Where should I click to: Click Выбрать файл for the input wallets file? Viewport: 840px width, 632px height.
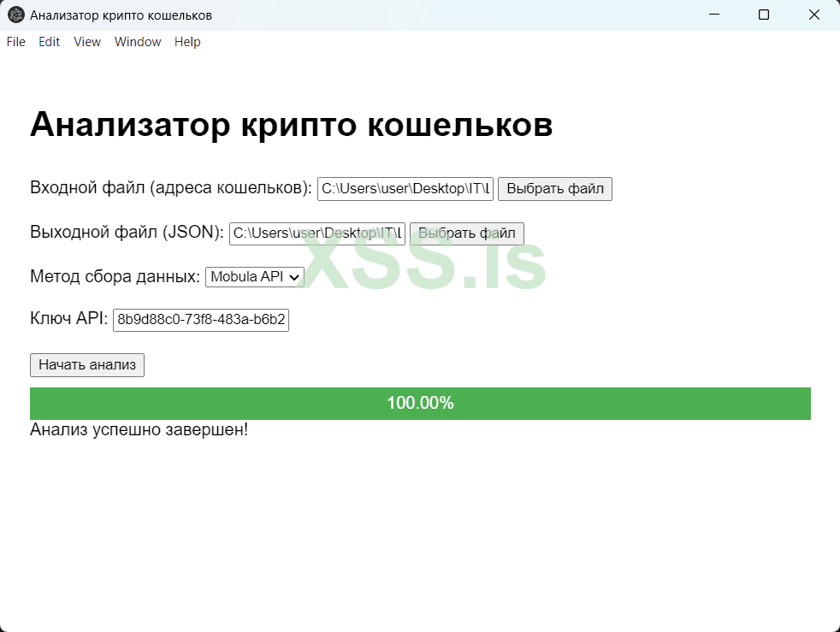point(554,188)
